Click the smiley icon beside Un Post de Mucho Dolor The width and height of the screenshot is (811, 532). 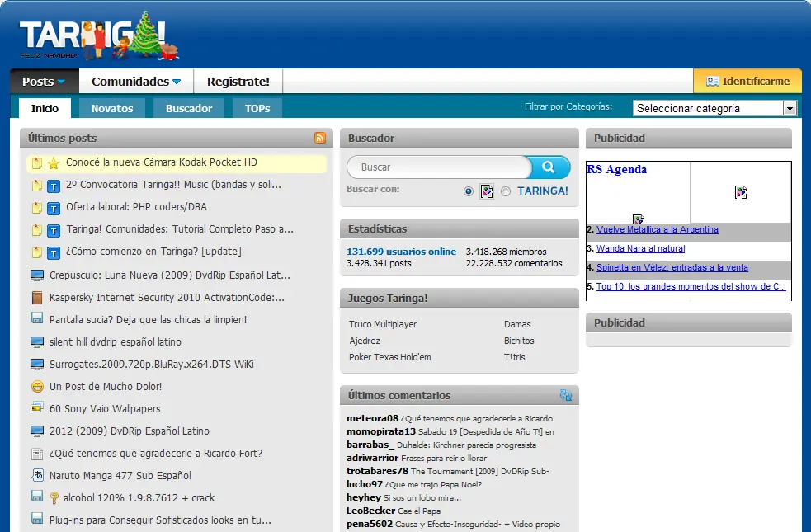[x=37, y=386]
